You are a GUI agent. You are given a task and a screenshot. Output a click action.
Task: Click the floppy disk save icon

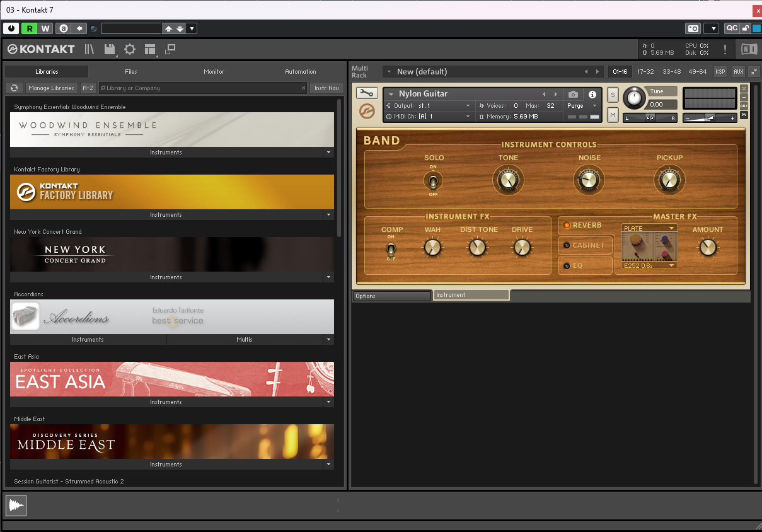pos(110,49)
